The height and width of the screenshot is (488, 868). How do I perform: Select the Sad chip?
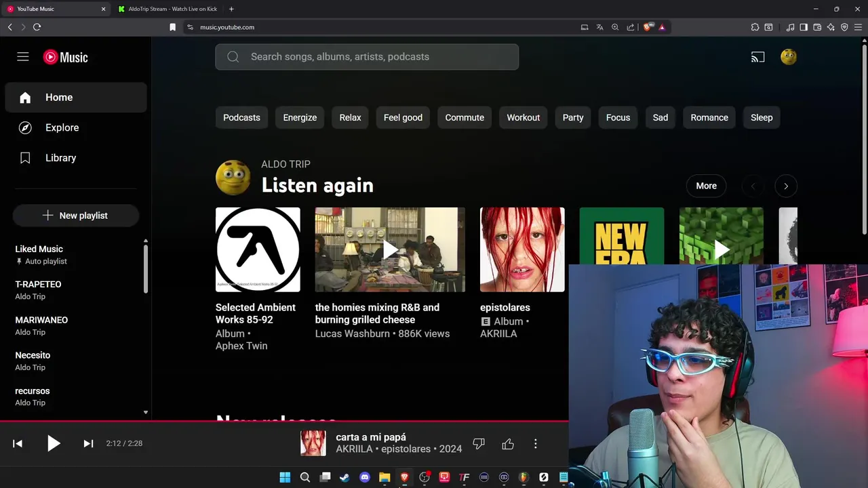(x=660, y=117)
